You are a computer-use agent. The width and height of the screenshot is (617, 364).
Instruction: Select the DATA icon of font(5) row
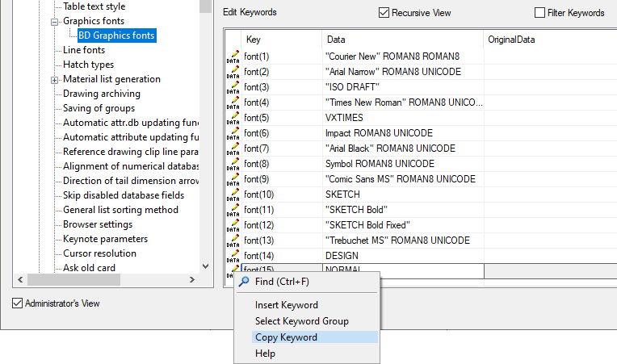[x=232, y=118]
